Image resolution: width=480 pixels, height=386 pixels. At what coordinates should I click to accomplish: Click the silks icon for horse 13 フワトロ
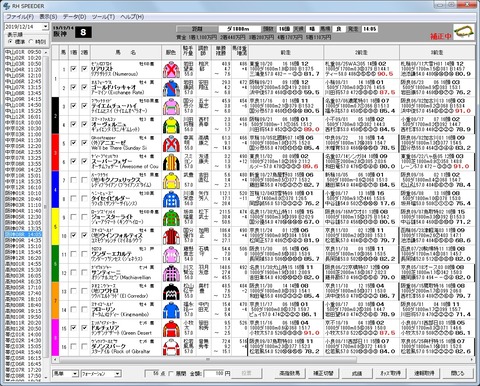(171, 292)
